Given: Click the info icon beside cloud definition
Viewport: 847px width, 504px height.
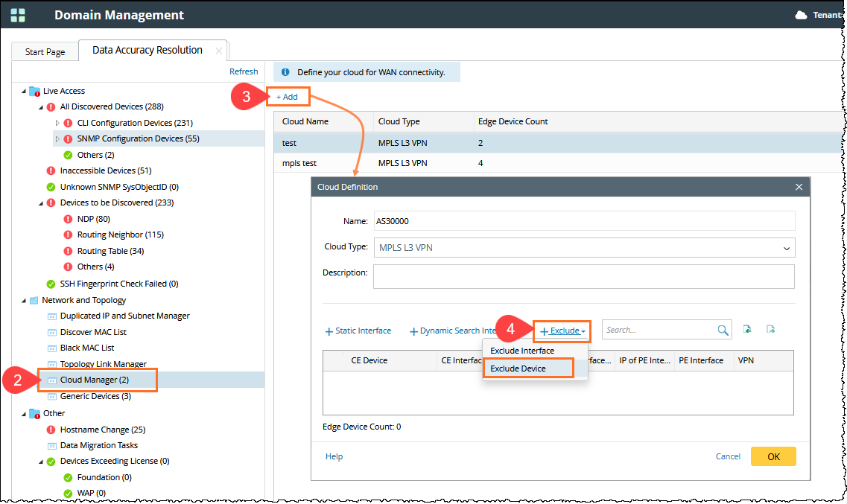Looking at the screenshot, I should [285, 72].
